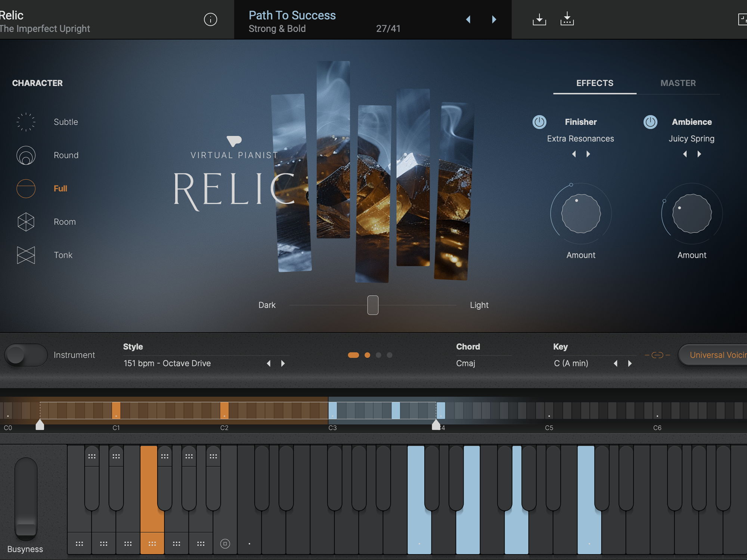Screen dimensions: 747x560
Task: Click dots icon on the sixth lower key
Action: coord(201,544)
